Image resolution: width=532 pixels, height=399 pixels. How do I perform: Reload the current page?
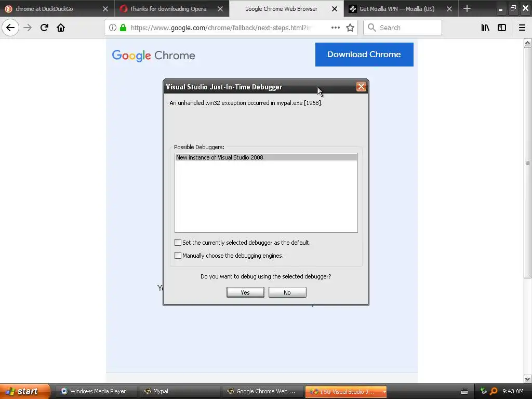tap(44, 28)
